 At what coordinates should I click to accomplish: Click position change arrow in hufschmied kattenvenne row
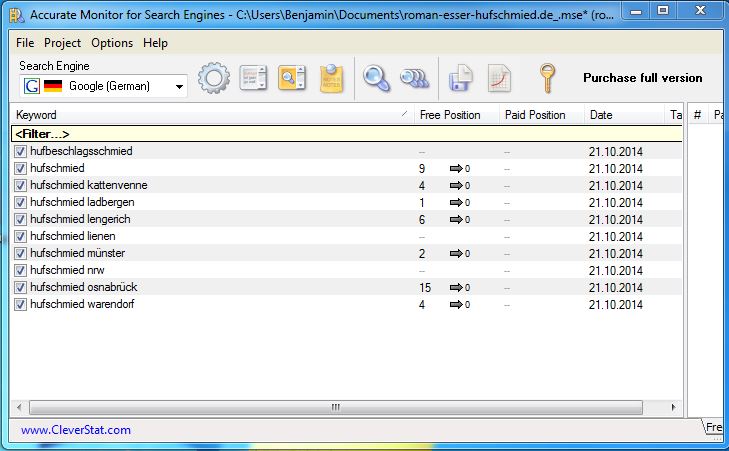pyautogui.click(x=456, y=186)
